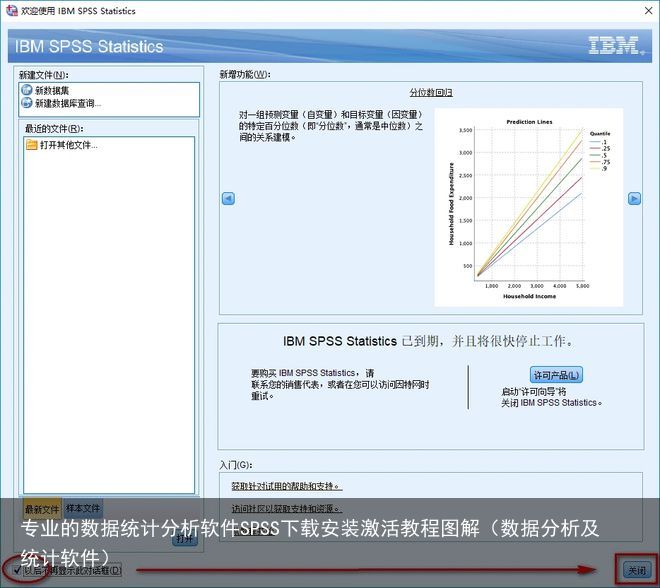Viewport: 660px width, 588px height.
Task: Click the SPSS app icon in the title bar
Action: pyautogui.click(x=11, y=11)
